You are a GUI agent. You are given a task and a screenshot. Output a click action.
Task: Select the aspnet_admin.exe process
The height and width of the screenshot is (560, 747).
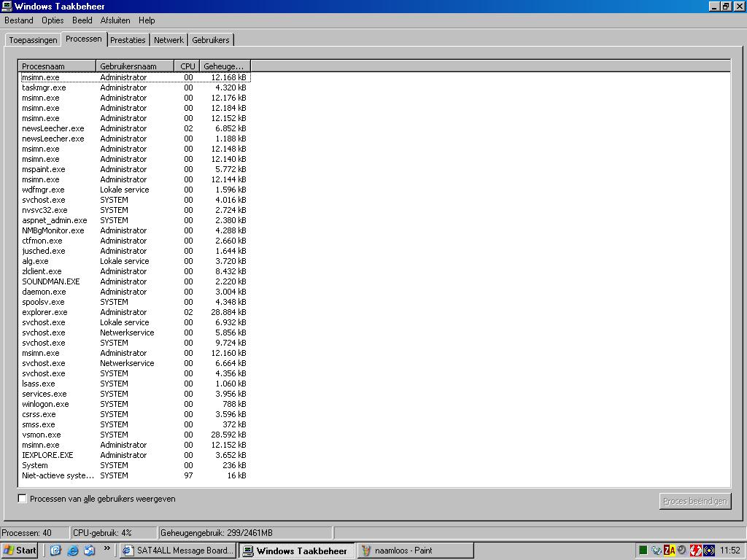point(135,220)
